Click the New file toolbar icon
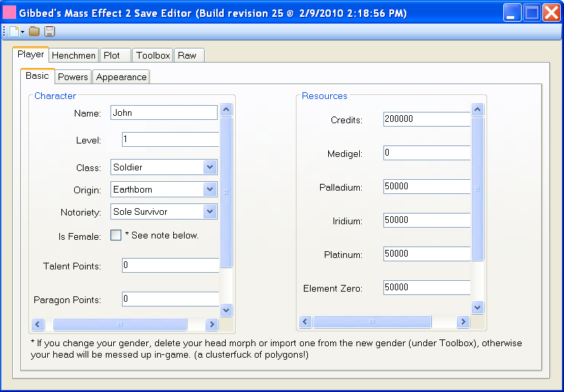 click(14, 32)
